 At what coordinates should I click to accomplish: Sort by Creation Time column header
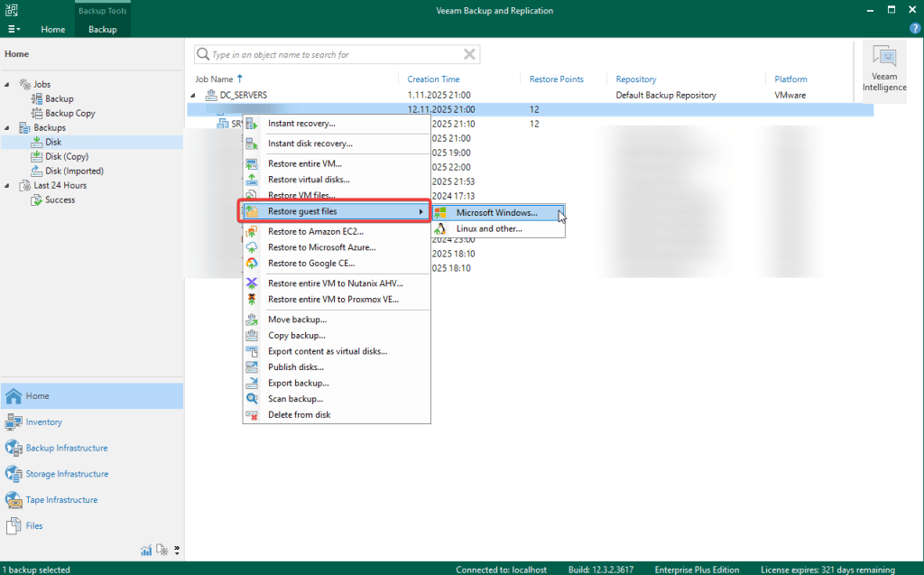433,79
